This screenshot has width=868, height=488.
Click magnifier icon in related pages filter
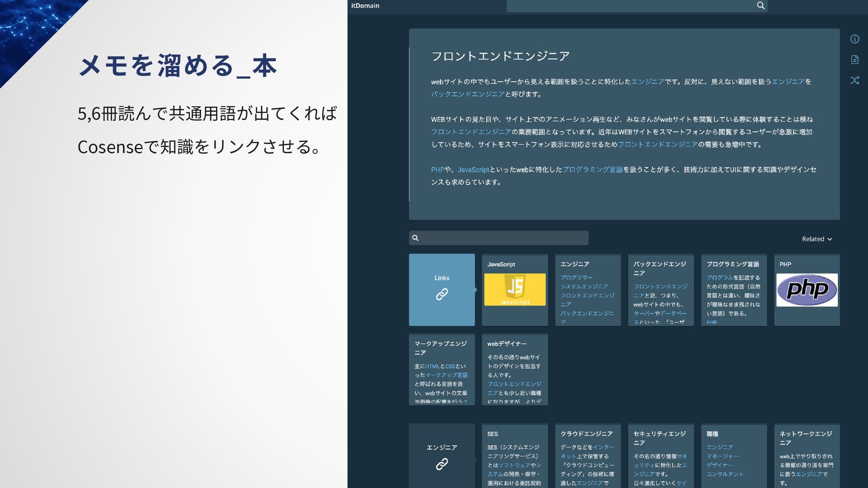[x=415, y=238]
